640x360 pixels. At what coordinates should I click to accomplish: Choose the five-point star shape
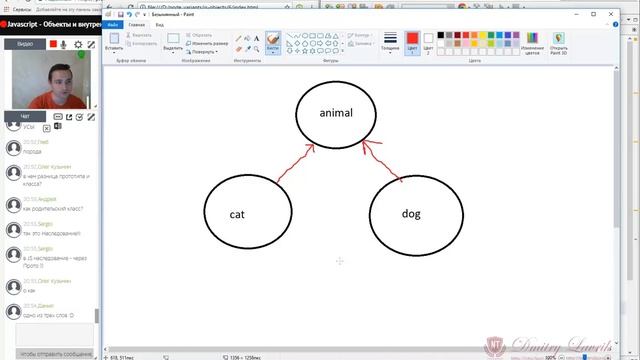(305, 51)
